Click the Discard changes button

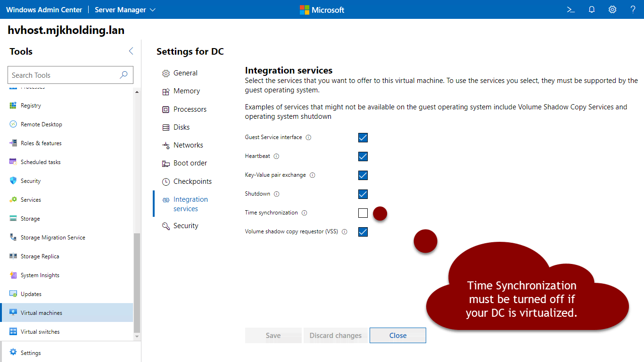click(x=336, y=336)
